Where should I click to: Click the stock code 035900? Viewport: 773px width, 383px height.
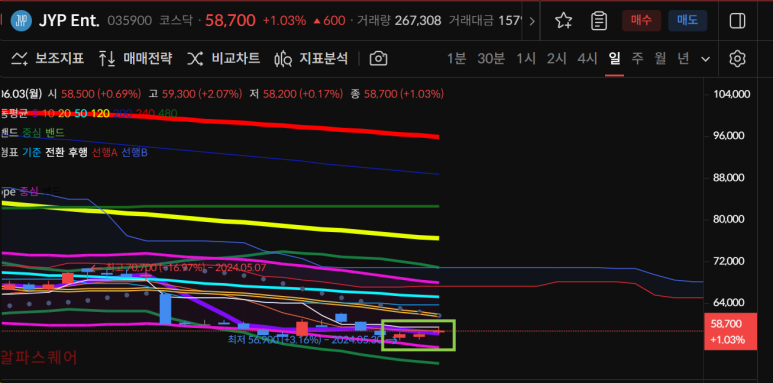130,21
